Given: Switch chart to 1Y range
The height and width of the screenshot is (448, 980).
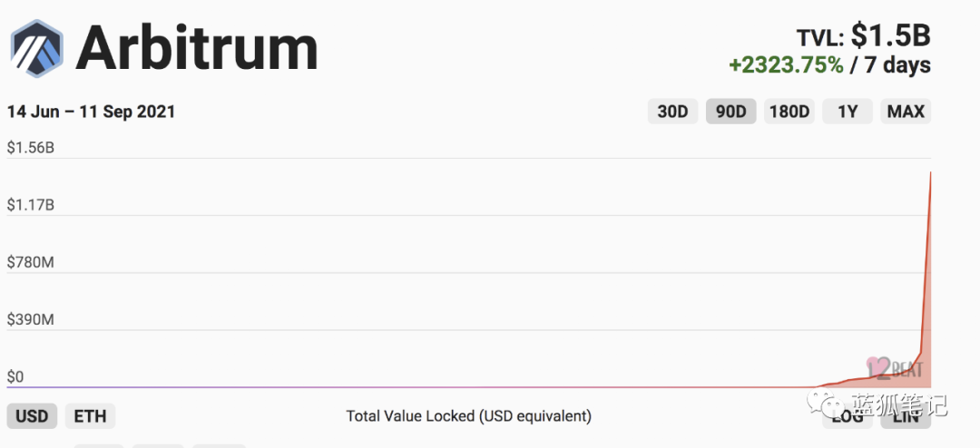Looking at the screenshot, I should point(848,112).
